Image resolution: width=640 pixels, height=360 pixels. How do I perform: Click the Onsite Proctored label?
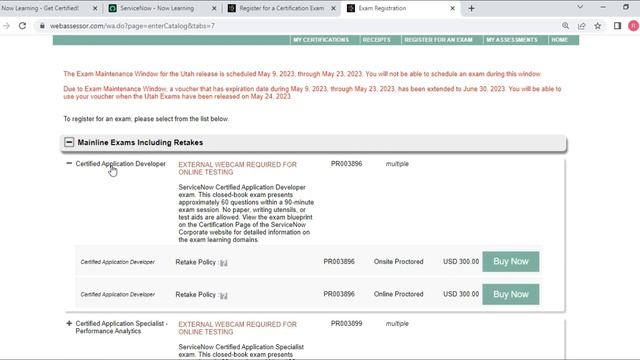(x=398, y=262)
